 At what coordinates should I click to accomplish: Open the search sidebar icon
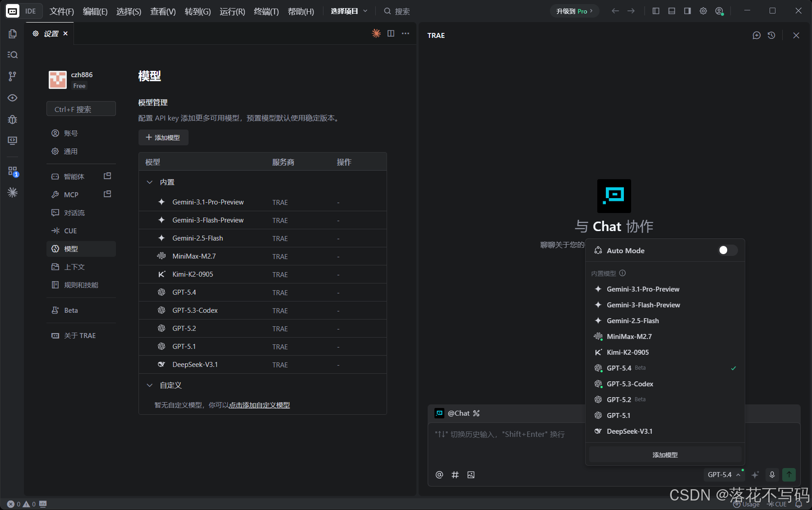click(x=13, y=55)
